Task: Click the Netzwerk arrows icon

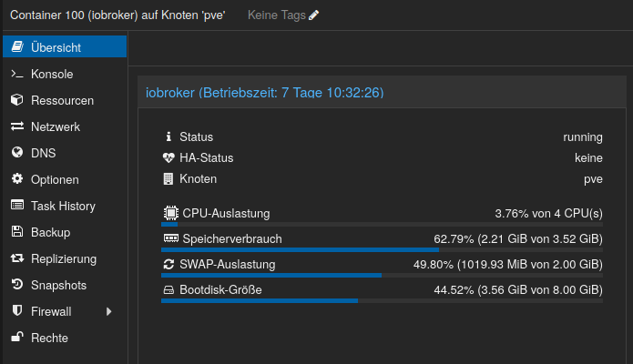Action: coord(16,126)
